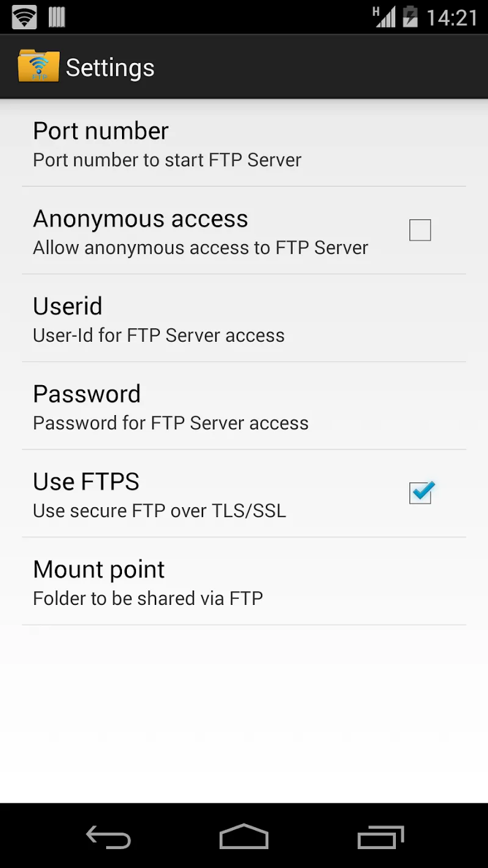Tap 'Folder to be shared via FTP' description
488x868 pixels.
coord(148,598)
